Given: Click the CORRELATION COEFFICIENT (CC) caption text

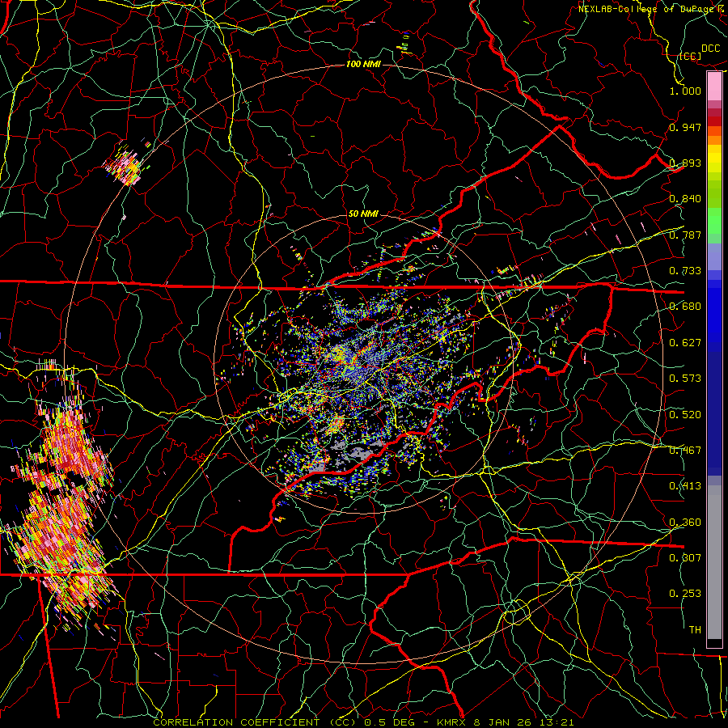Looking at the screenshot, I should [x=254, y=722].
